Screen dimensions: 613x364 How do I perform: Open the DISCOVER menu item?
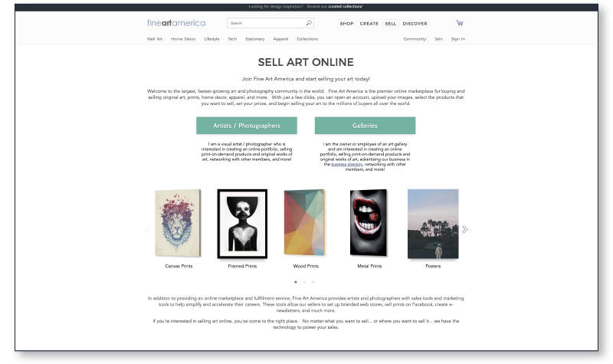[415, 24]
